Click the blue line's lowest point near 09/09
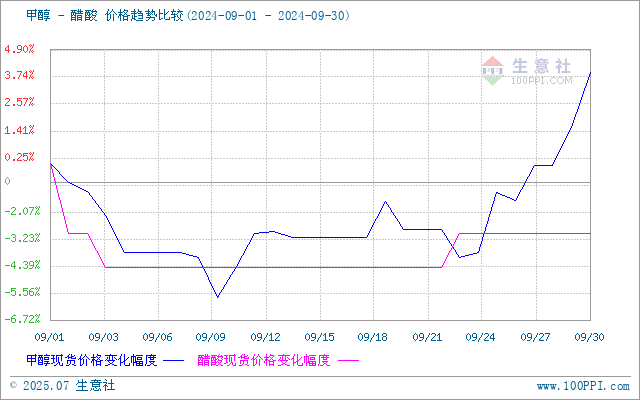640x400 pixels. point(217,297)
